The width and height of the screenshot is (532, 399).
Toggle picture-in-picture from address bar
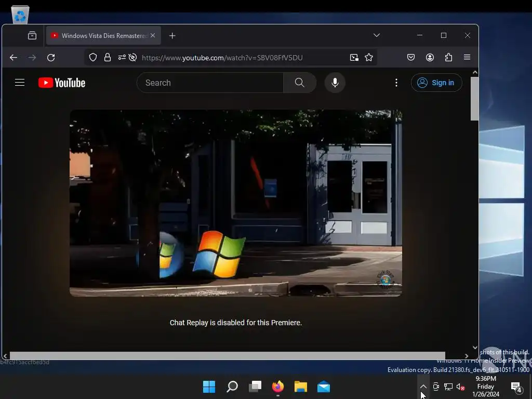354,57
